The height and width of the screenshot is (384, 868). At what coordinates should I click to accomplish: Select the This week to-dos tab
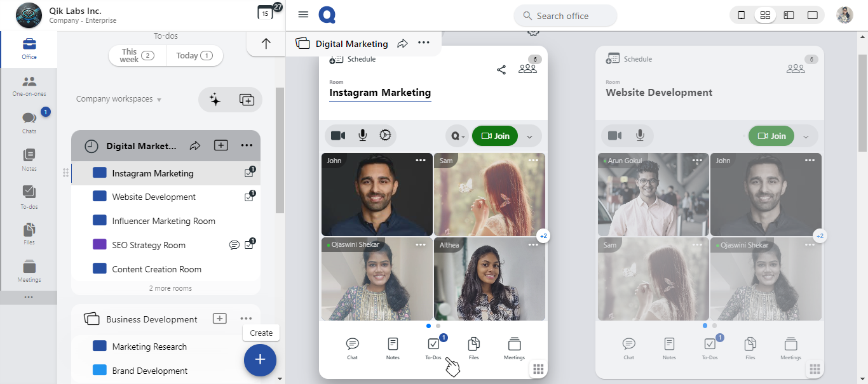[137, 56]
